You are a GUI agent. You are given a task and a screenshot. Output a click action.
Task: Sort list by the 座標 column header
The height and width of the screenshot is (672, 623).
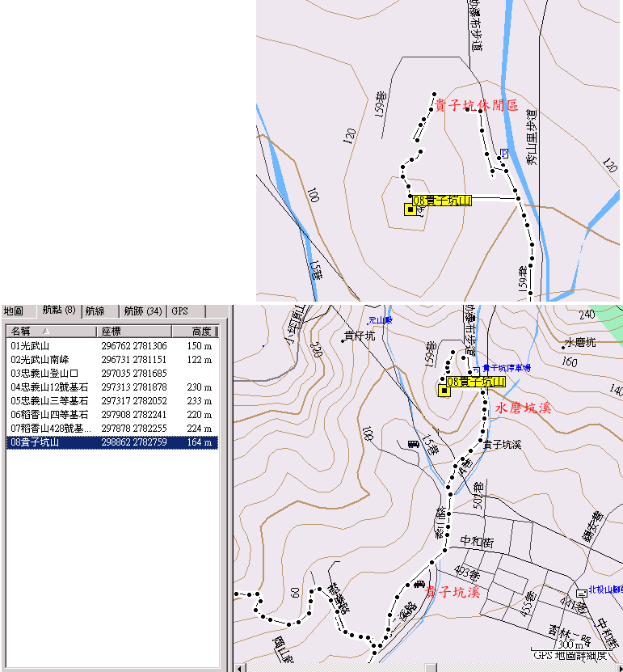tap(133, 331)
